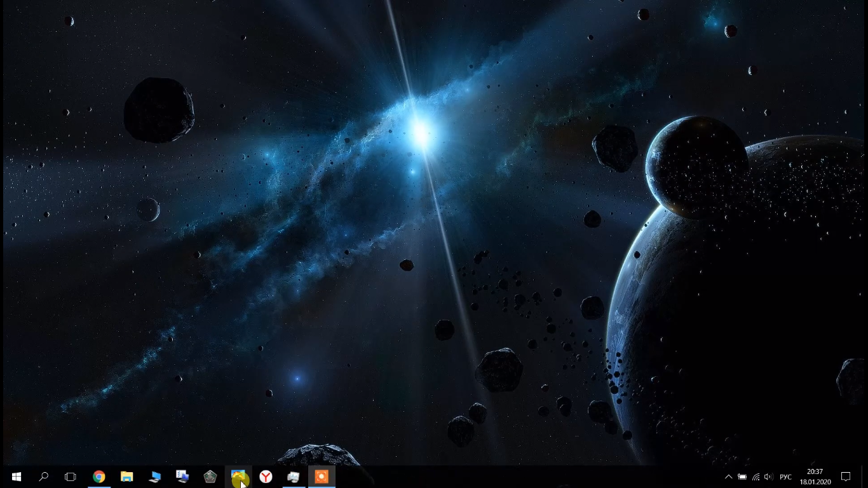Open the Action Center notifications
The image size is (868, 488).
click(846, 477)
